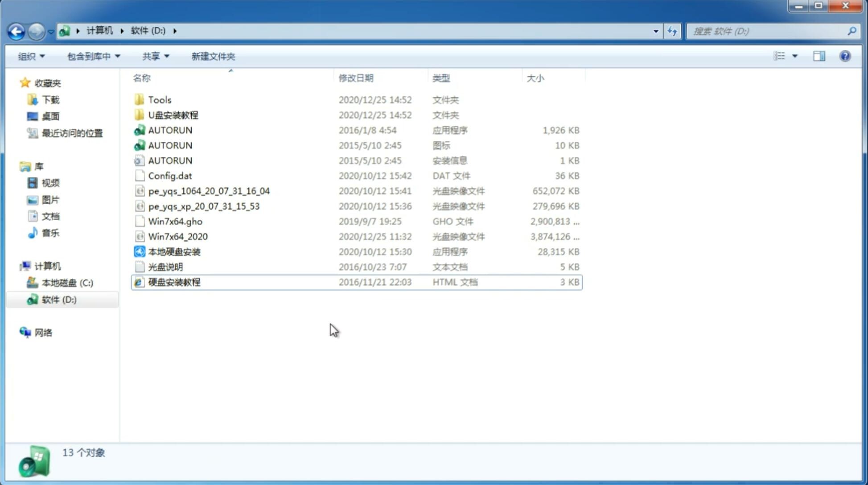868x485 pixels.
Task: Open 硬盘安装教程 HTML document
Action: pyautogui.click(x=173, y=282)
